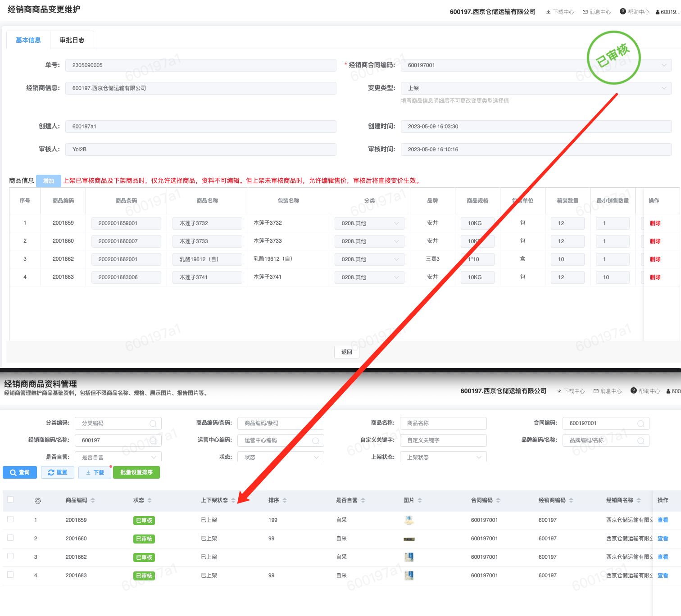Click the sort icon on 排序 column
Viewport: 681px width, 616px height.
point(285,500)
